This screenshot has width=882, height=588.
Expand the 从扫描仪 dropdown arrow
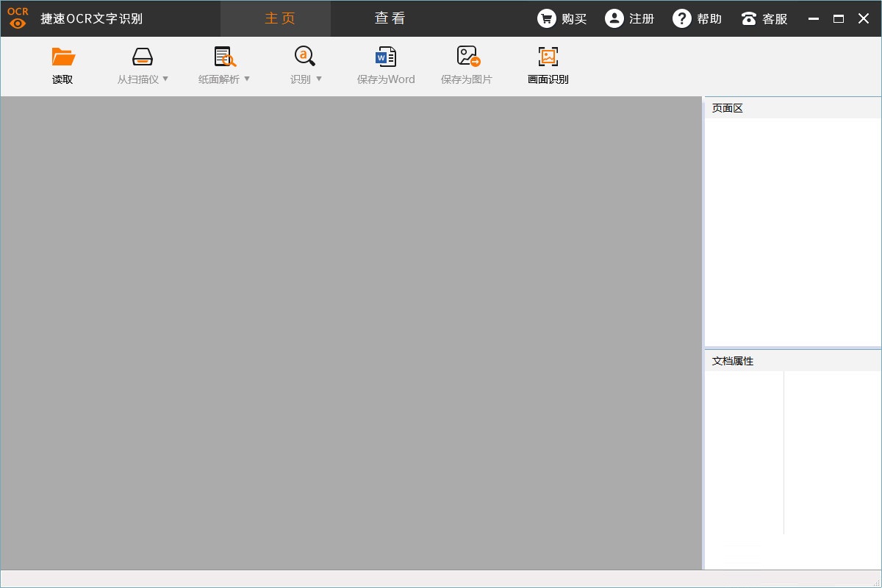click(x=165, y=79)
